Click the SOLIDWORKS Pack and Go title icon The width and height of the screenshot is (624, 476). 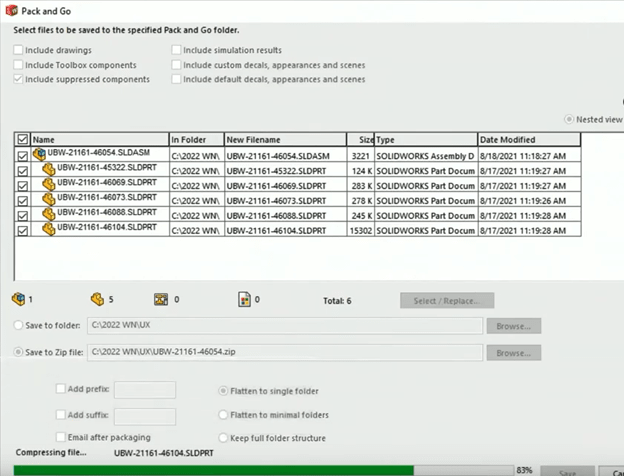click(11, 11)
